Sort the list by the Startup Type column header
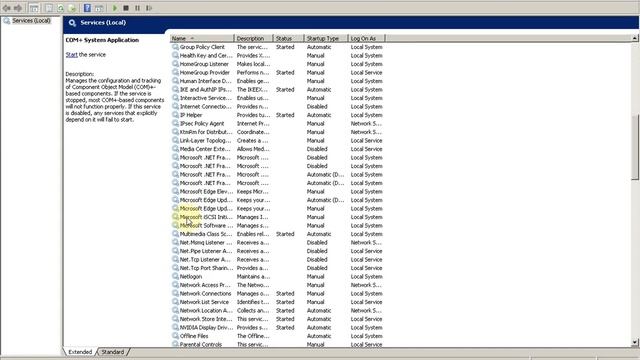 326,38
